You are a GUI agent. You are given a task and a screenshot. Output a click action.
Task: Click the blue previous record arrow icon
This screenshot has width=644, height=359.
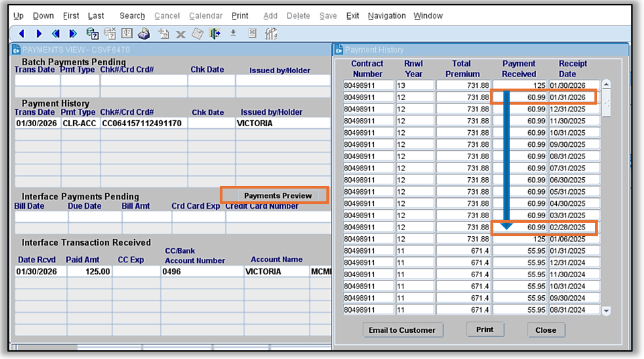tap(22, 34)
